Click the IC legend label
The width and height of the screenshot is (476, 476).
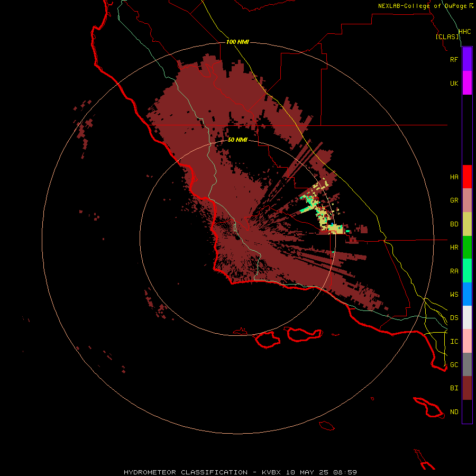(x=454, y=342)
